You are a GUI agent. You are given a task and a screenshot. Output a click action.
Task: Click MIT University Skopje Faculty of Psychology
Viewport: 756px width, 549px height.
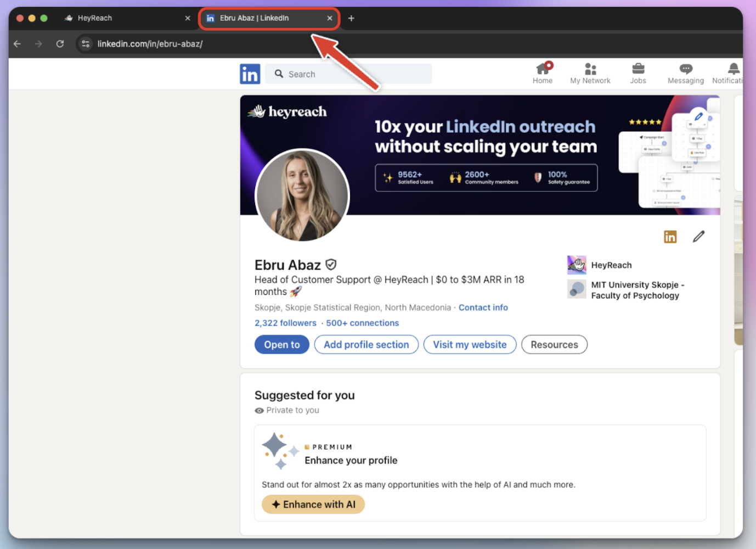click(637, 290)
